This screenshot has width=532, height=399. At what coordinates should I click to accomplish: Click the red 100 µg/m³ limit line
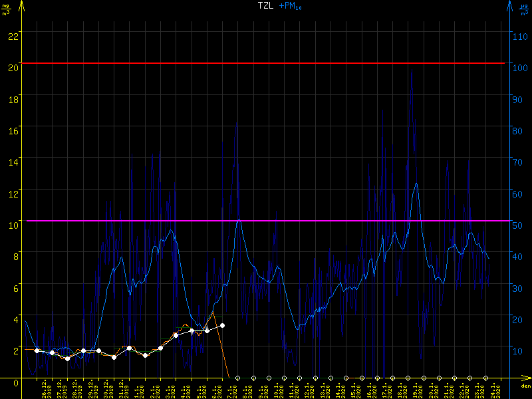pos(266,63)
